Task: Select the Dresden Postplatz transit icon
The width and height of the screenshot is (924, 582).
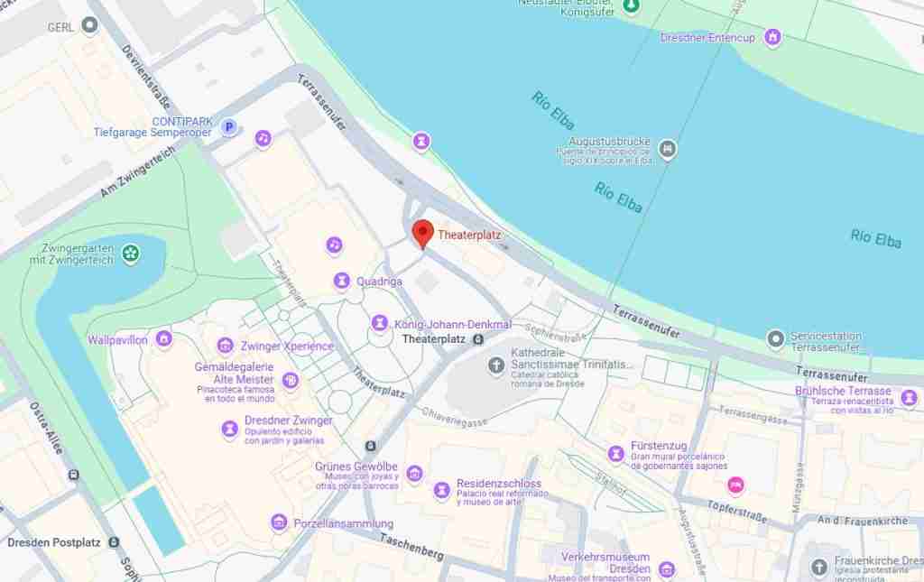Action: coord(114,542)
